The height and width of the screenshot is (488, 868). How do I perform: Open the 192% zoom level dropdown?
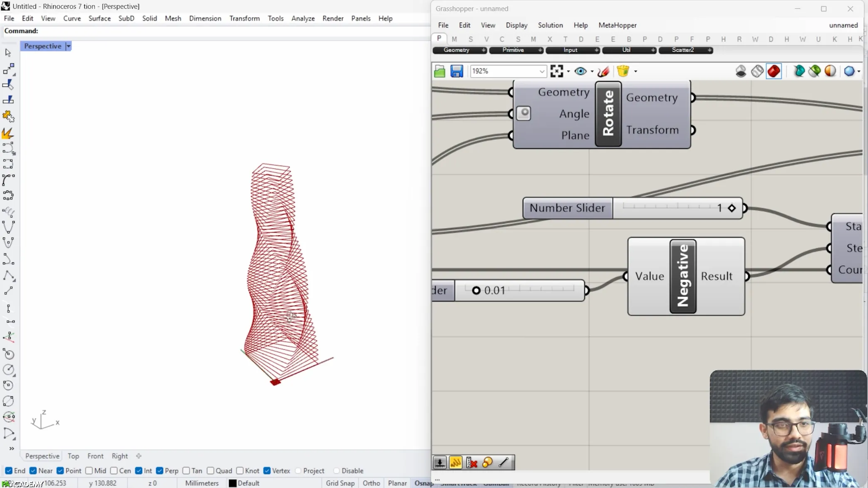[x=541, y=71]
